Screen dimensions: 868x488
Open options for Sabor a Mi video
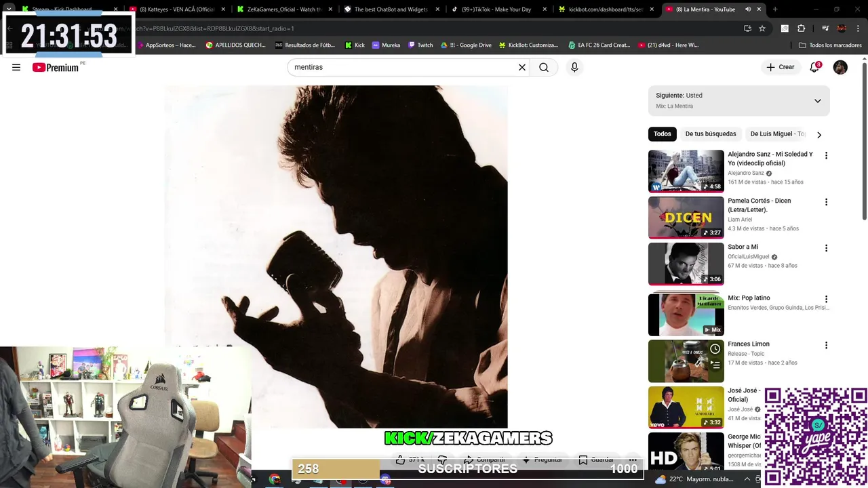point(826,248)
